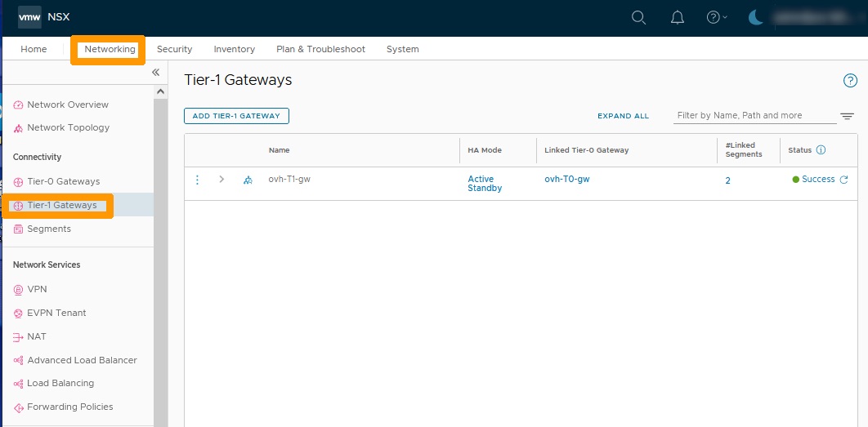The height and width of the screenshot is (427, 868).
Task: Click the Network Overview icon
Action: click(18, 105)
